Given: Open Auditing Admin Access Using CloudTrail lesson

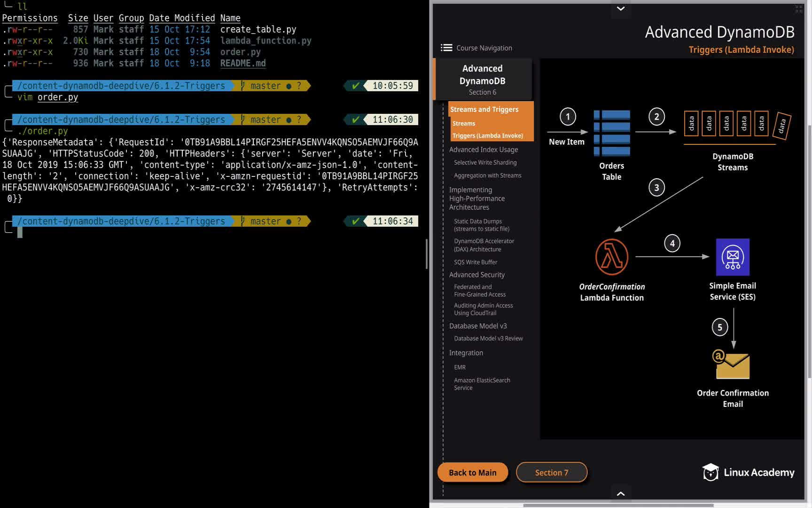Looking at the screenshot, I should coord(483,309).
